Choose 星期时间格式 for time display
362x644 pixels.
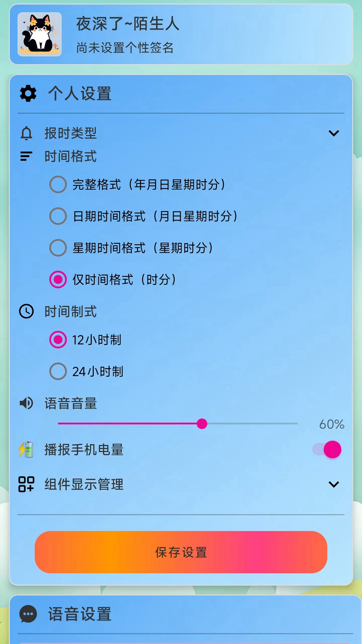pos(58,248)
